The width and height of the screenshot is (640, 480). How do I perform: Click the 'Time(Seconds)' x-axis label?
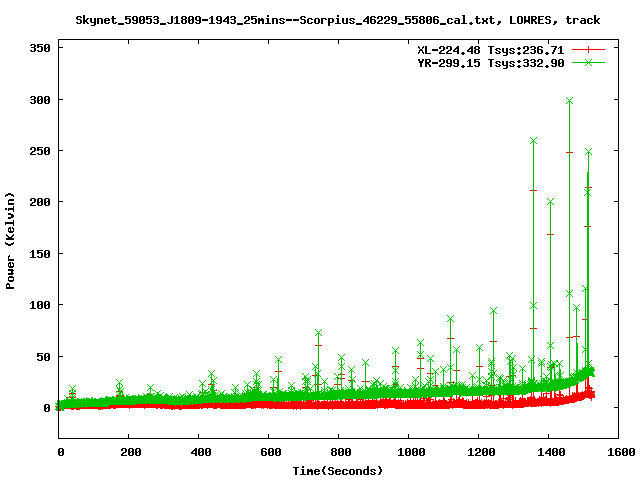338,471
